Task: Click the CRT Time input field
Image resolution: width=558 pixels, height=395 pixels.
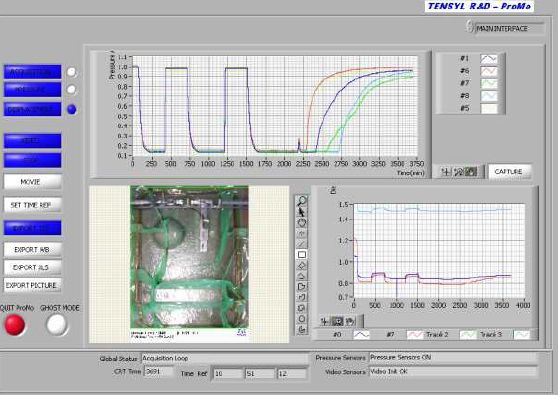Action: (x=159, y=372)
